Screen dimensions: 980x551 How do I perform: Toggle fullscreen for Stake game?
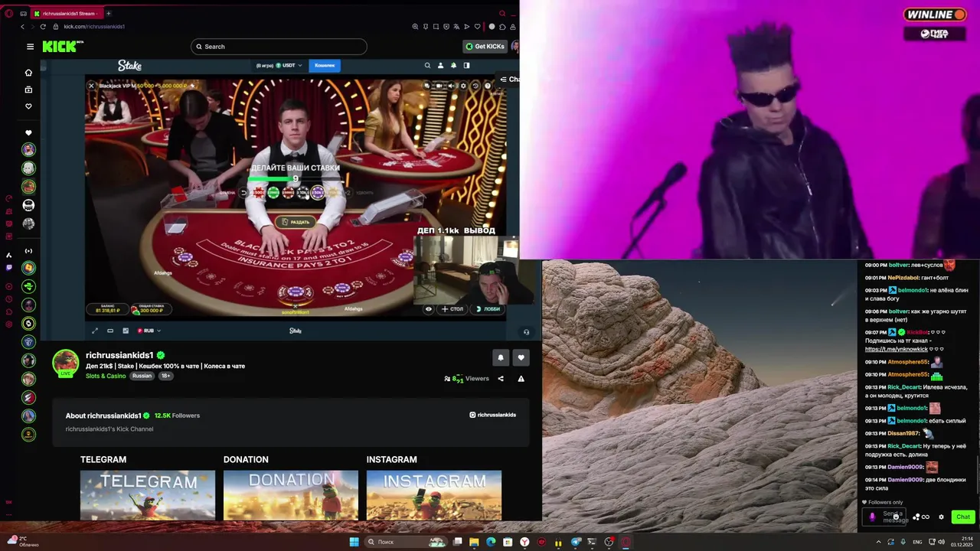pos(95,331)
